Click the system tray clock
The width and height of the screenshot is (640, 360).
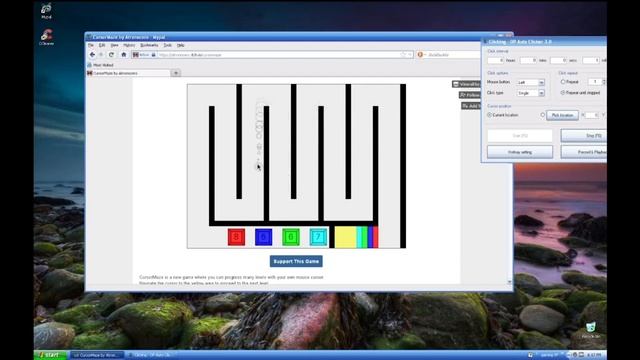[x=594, y=355]
